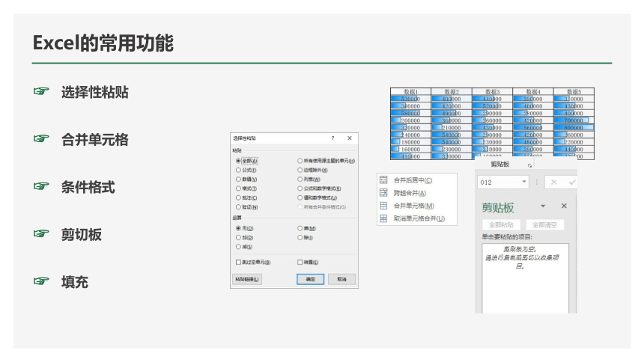Select the cell showing 360000

(x=452, y=120)
